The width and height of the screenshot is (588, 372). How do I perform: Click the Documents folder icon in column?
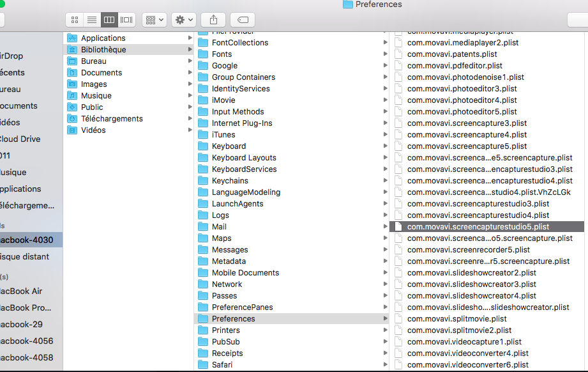tap(72, 72)
